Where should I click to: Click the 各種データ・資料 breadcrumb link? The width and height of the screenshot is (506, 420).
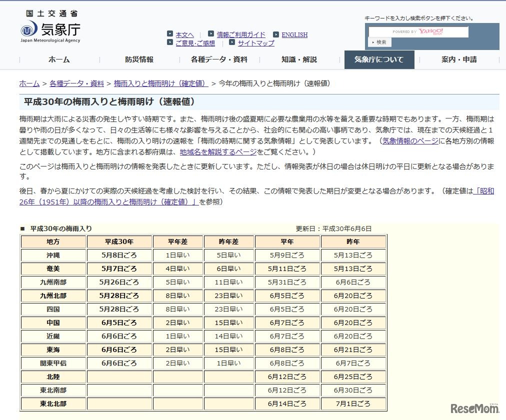(76, 83)
